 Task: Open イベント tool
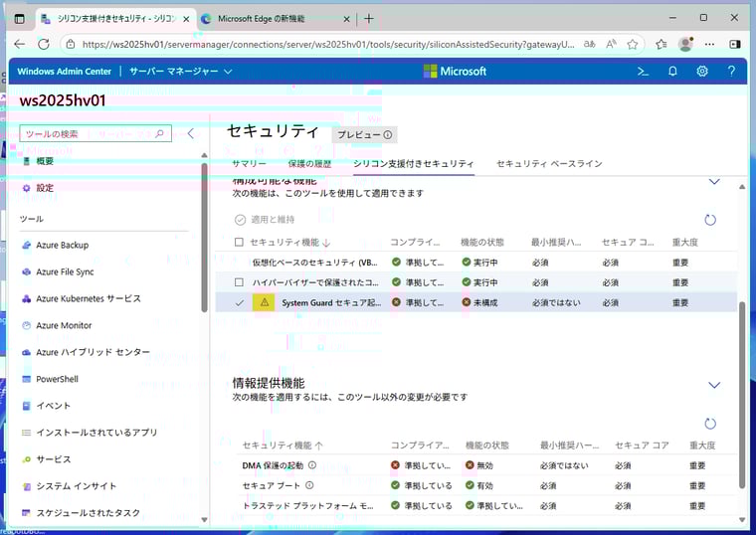53,406
